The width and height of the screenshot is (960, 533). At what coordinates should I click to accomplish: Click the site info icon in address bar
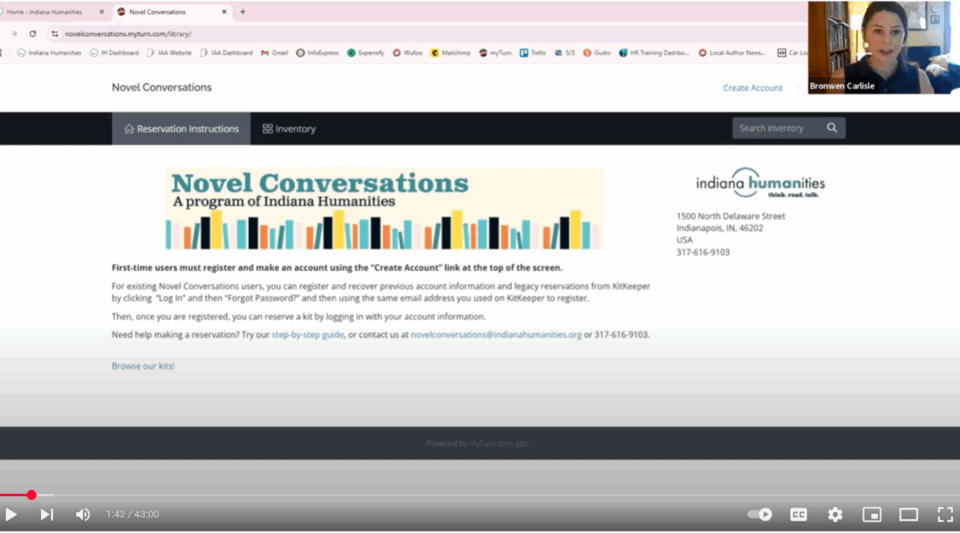(x=54, y=34)
